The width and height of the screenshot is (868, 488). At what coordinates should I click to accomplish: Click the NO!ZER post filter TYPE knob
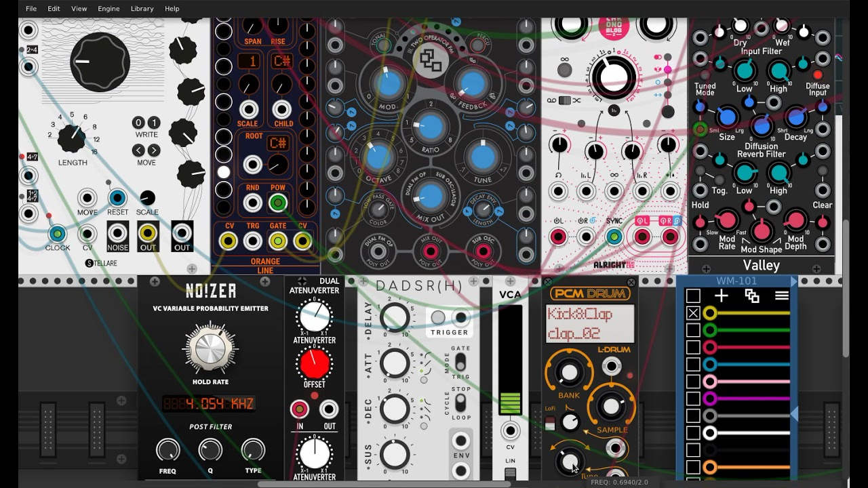[x=253, y=450]
